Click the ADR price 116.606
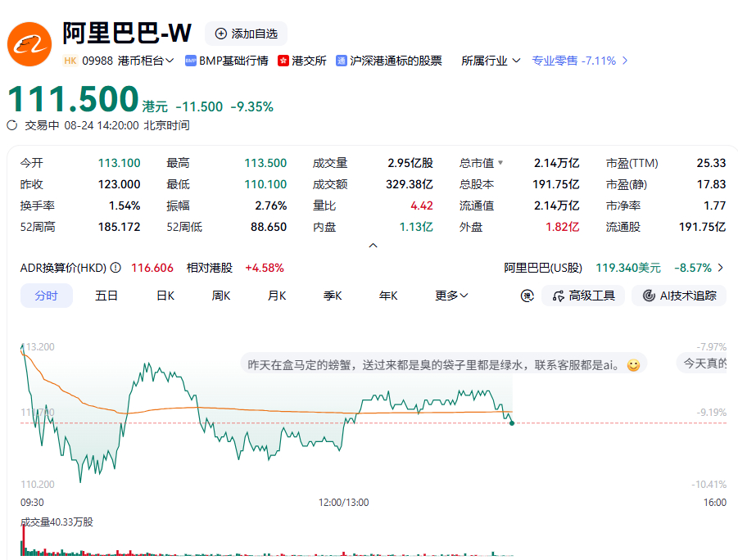 pos(152,268)
